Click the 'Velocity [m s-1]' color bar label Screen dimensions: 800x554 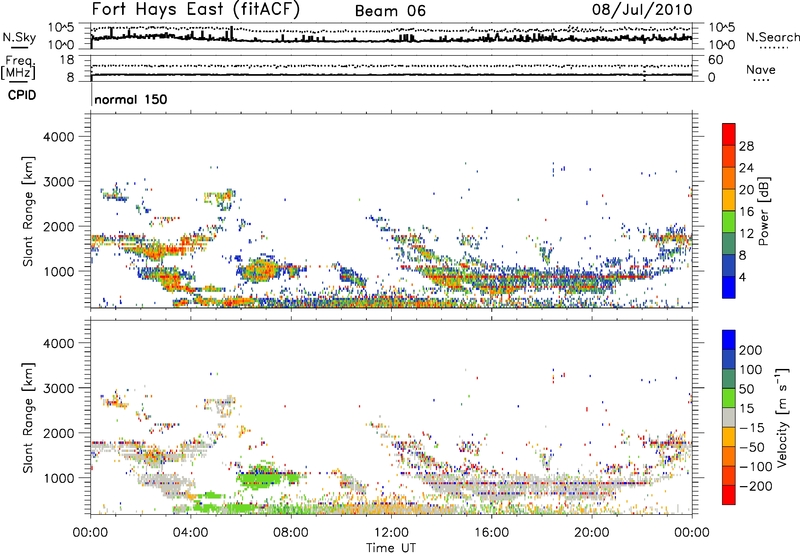click(782, 417)
